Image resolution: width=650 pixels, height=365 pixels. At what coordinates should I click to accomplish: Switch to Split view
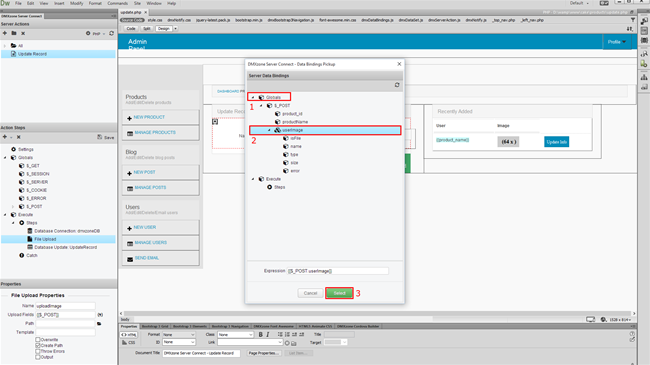[147, 29]
